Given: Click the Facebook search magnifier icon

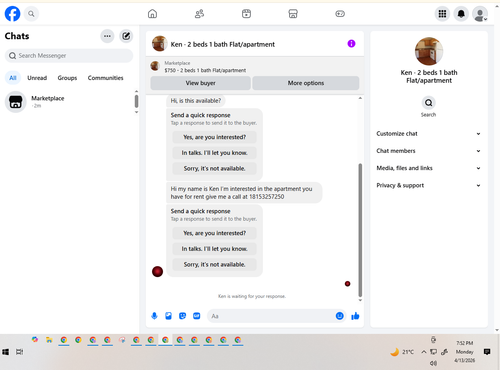Looking at the screenshot, I should 31,14.
